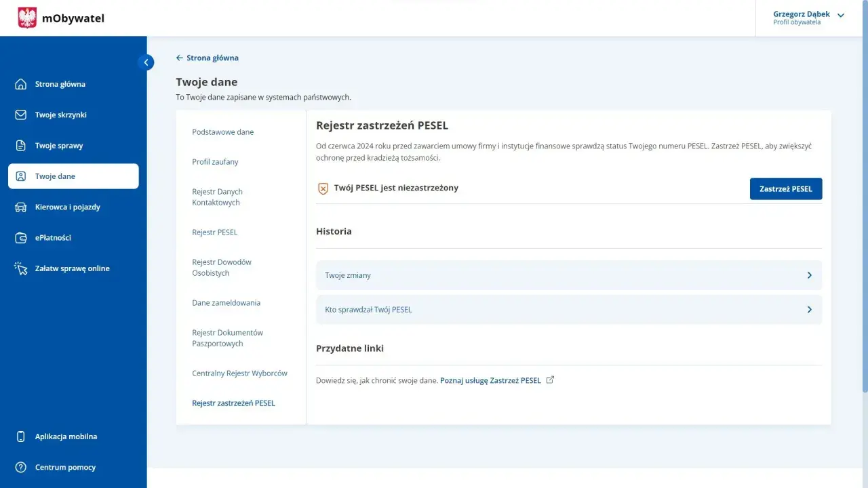Click the chevron on Kto sprawdzał Twój PESEL row

click(x=809, y=309)
